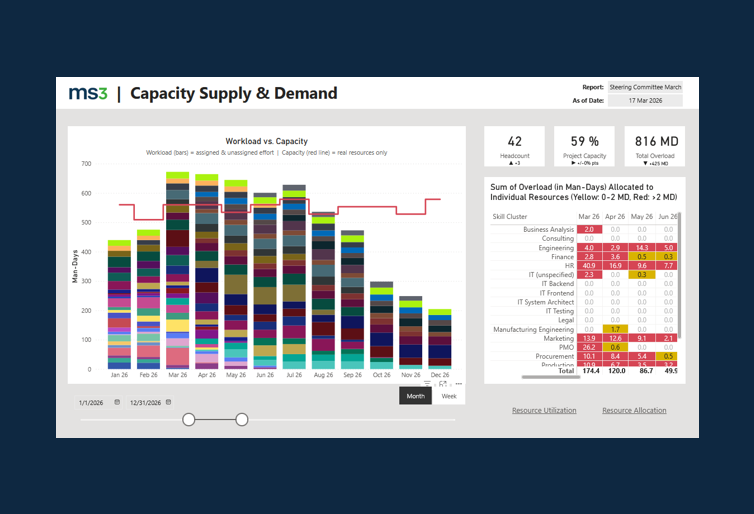Click the right handle of date range slider
Screen dimensions: 754x514
[242, 420]
